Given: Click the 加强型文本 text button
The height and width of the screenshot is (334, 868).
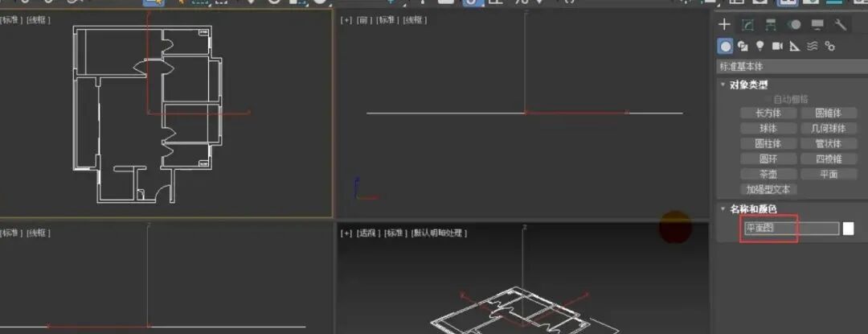Looking at the screenshot, I should click(768, 189).
